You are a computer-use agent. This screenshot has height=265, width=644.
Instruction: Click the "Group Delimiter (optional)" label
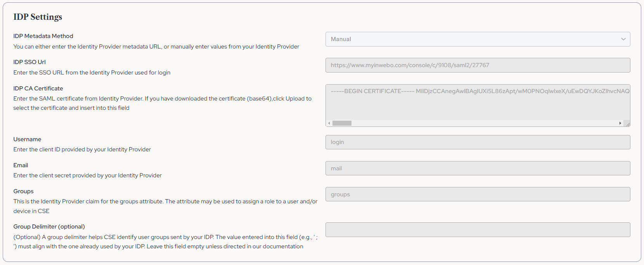[x=49, y=226]
